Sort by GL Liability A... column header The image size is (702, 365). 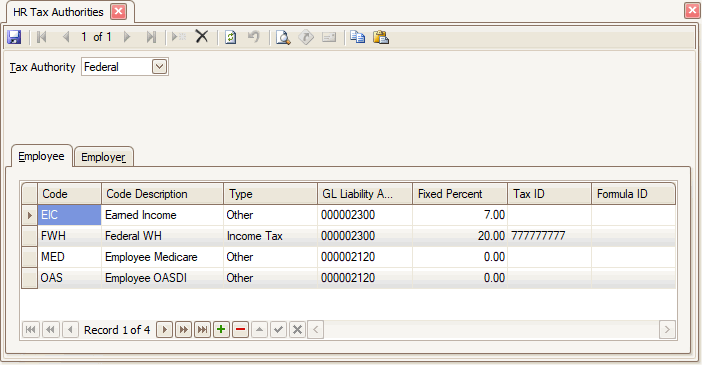[x=365, y=194]
